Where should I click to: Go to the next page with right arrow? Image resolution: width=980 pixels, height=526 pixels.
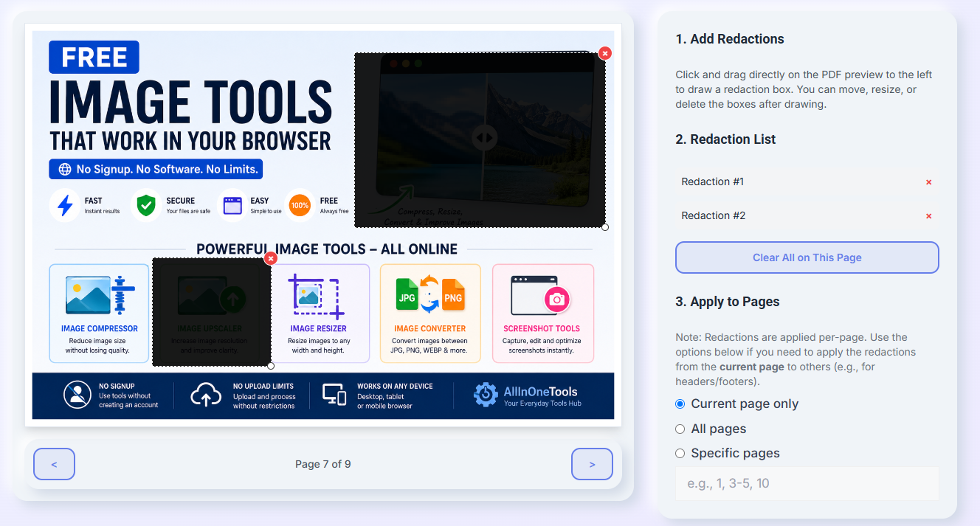tap(592, 464)
